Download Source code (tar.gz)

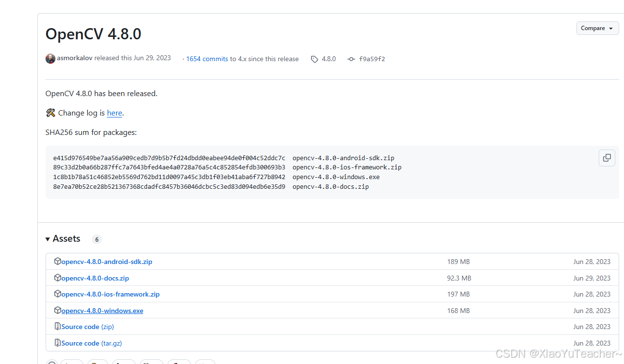92,343
